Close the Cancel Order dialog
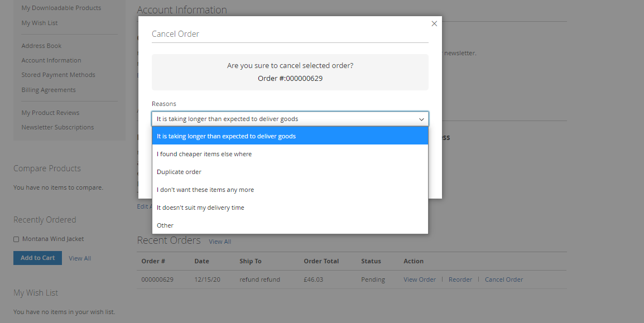The image size is (644, 323). (434, 24)
